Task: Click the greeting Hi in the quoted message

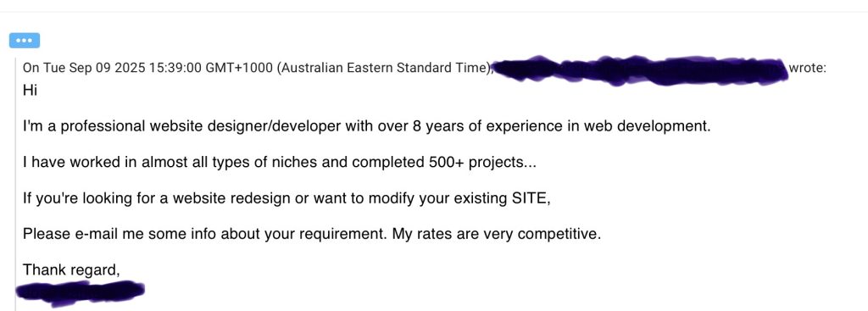Action: (x=30, y=90)
